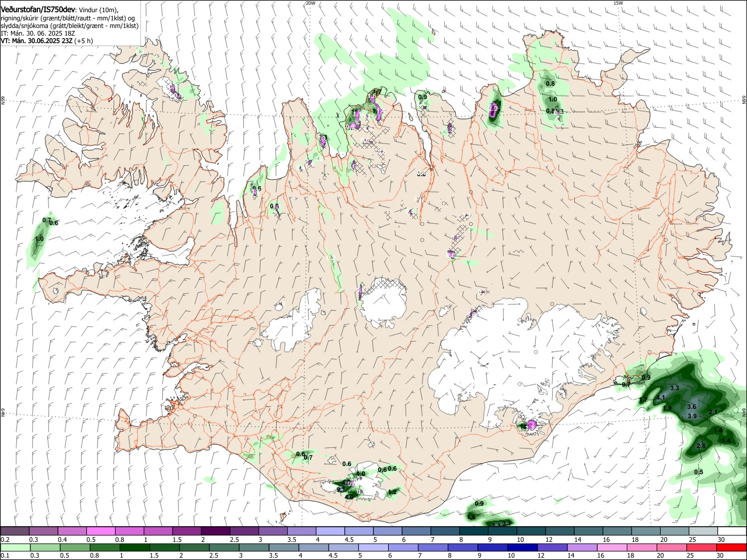Viewport: 747px width, 560px height.
Task: Click the 2.8 precipitation value on the map
Action: click(701, 446)
